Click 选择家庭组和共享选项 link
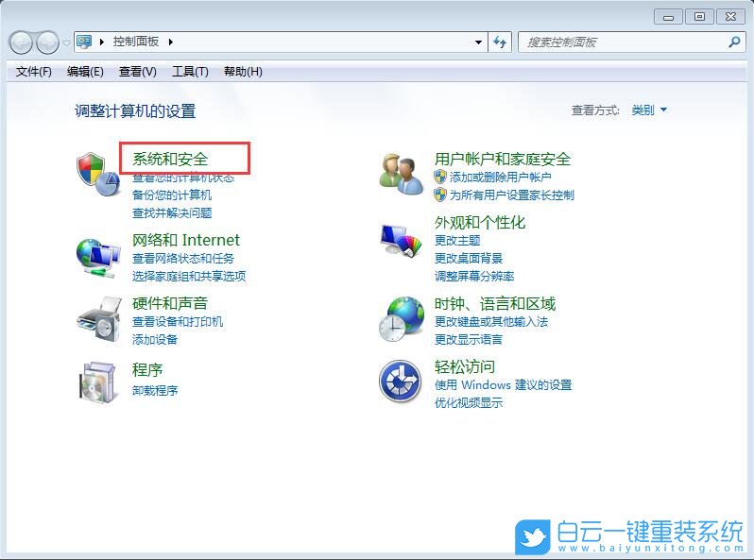754x560 pixels. tap(189, 276)
